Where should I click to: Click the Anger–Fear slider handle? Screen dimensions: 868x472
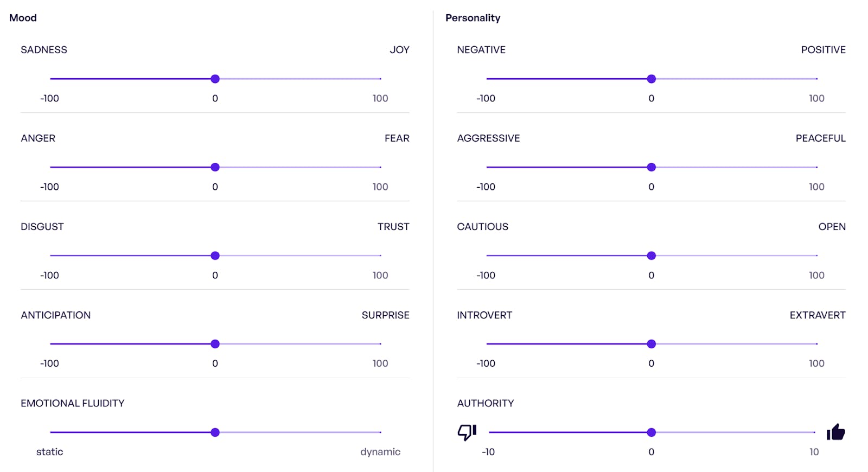215,167
